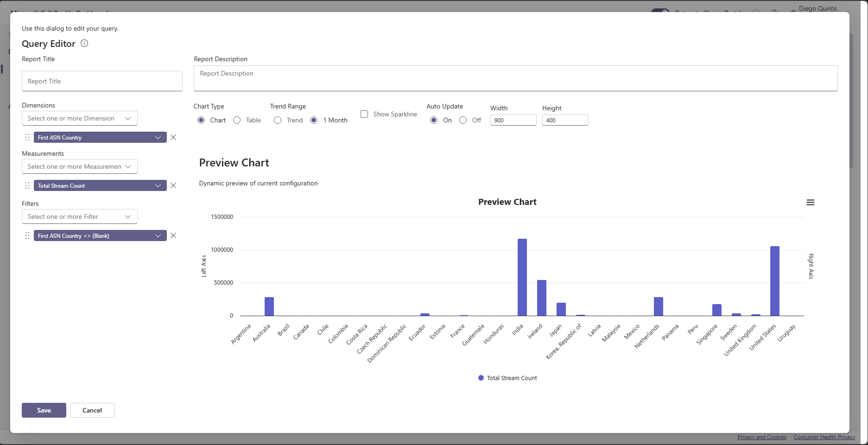Remove the Total Stream Count measurement
This screenshot has width=868, height=445.
pyautogui.click(x=173, y=185)
